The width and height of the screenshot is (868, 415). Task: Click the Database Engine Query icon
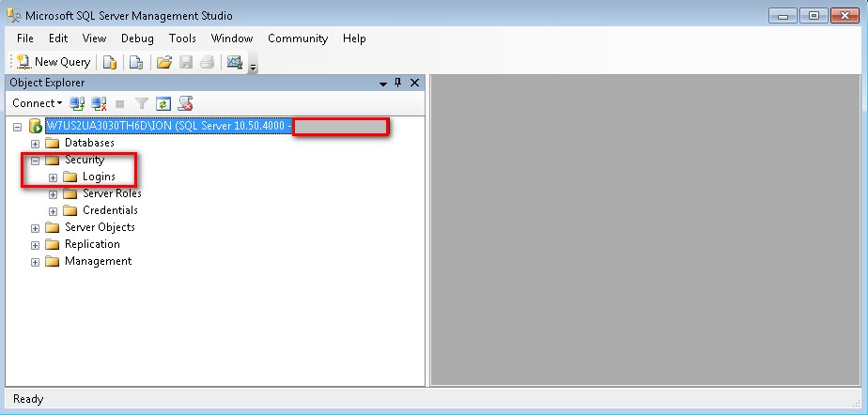point(110,62)
